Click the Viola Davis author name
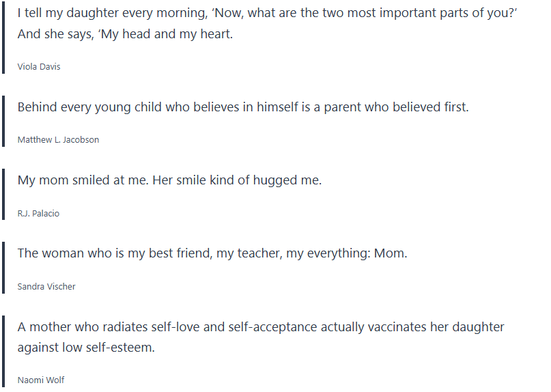The height and width of the screenshot is (392, 551). pos(39,66)
